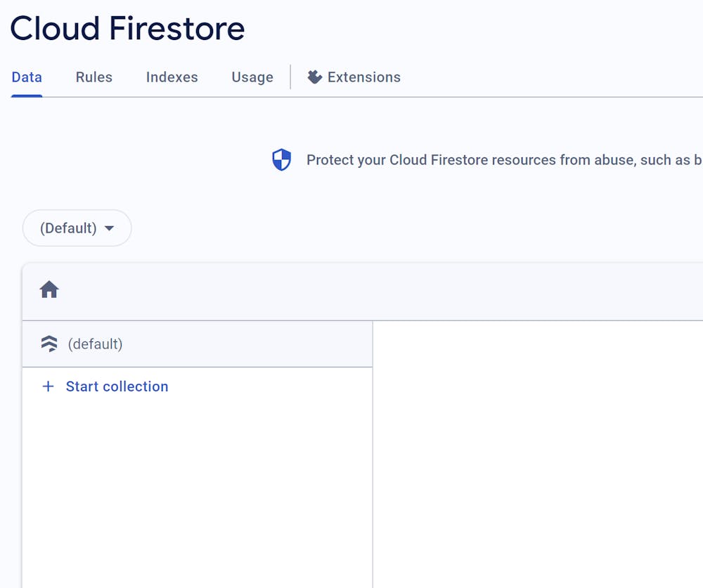View the Usage tab
Image resolution: width=703 pixels, height=588 pixels.
click(x=252, y=77)
